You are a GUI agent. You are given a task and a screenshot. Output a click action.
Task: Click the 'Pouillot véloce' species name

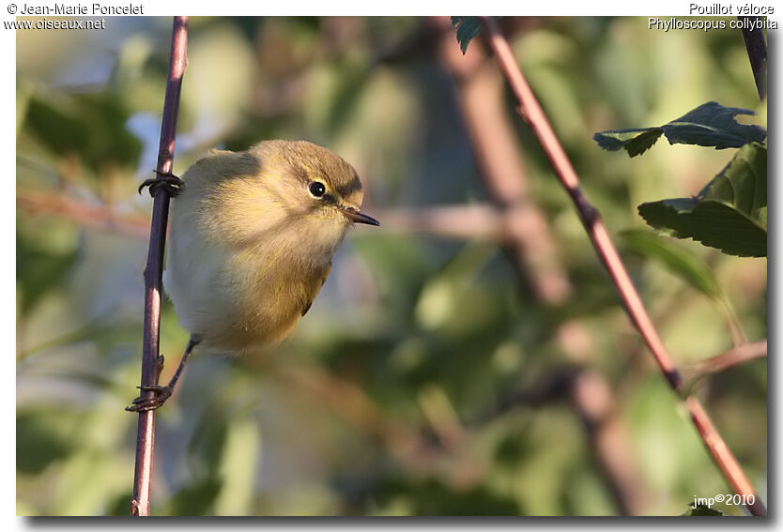(731, 9)
